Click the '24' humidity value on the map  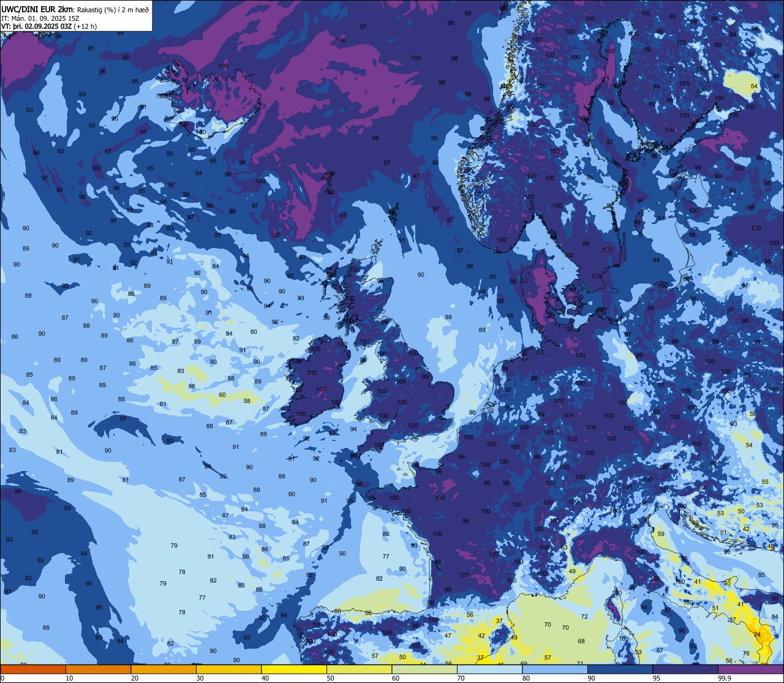coord(757,635)
